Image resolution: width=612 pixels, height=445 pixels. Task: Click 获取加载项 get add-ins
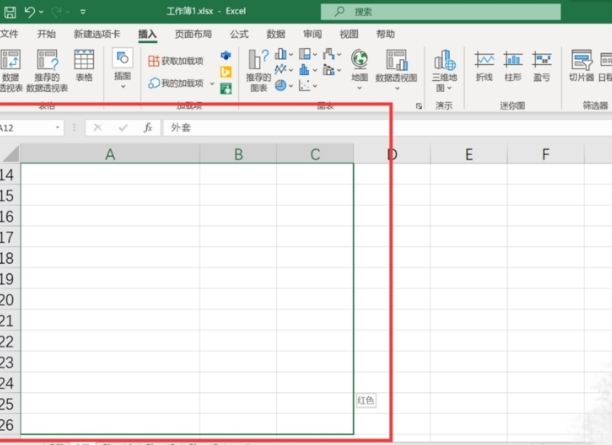pos(176,61)
